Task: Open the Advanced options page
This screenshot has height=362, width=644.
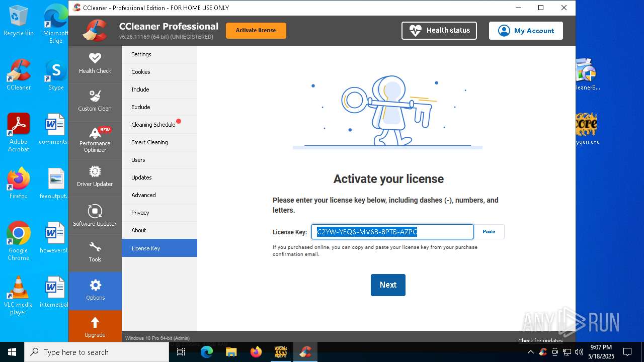Action: coord(159,195)
